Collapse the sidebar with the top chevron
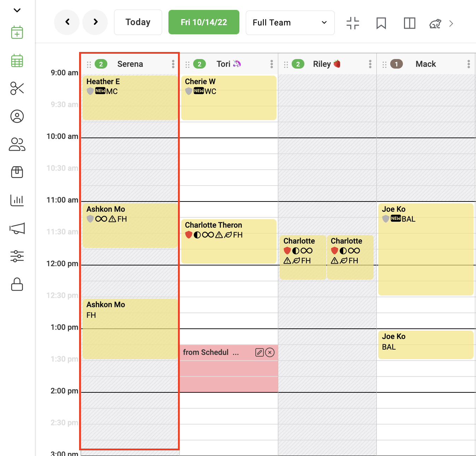This screenshot has width=476, height=456. 17,10
